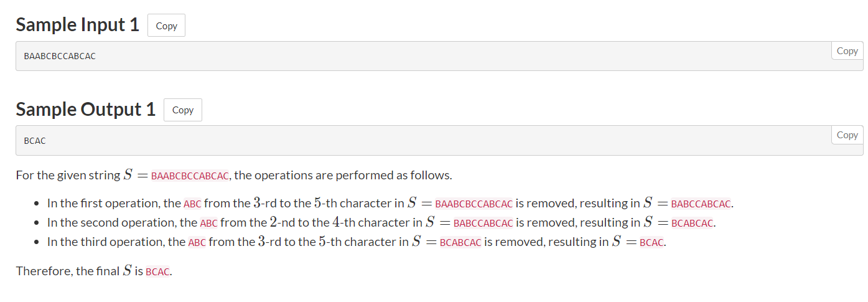Click Copy button beside Sample Output 1 heading
This screenshot has height=302, width=868.
click(x=182, y=110)
